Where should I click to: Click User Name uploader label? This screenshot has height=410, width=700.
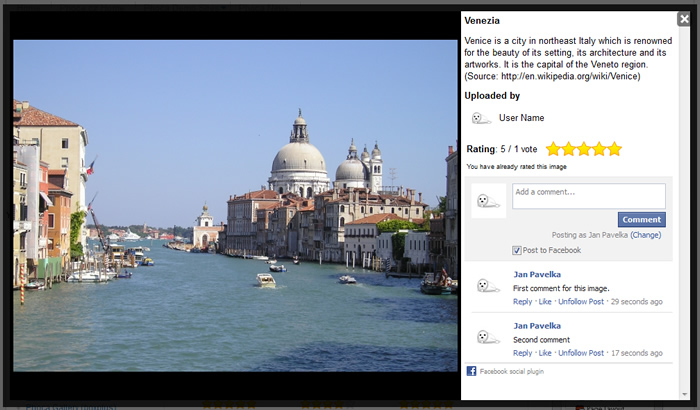pos(521,118)
